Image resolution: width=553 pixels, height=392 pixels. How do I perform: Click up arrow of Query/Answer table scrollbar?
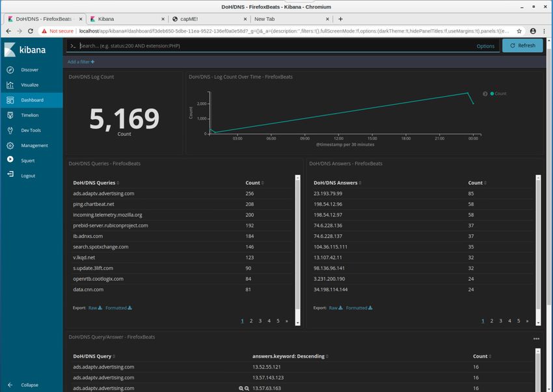(538, 352)
